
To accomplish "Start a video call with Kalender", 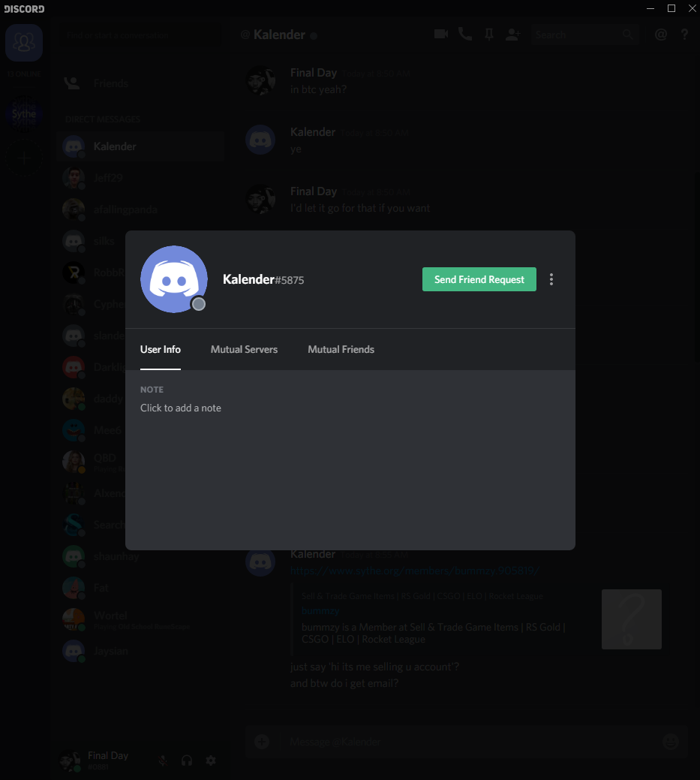I will 441,35.
